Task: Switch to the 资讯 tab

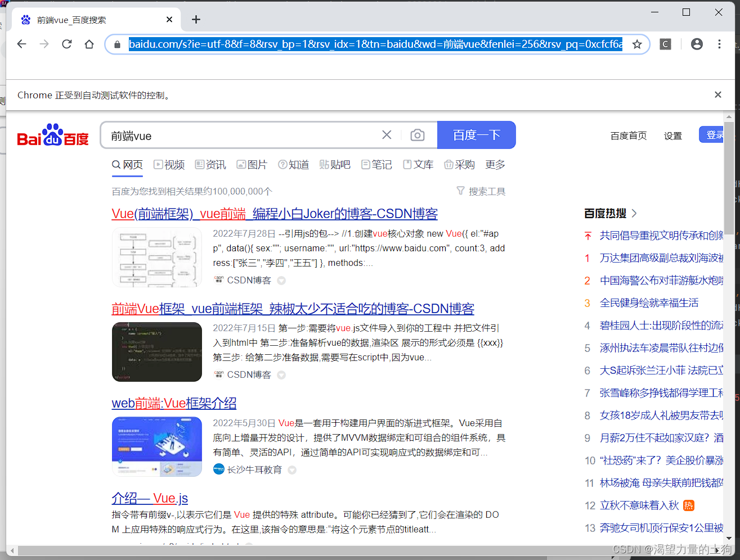Action: tap(210, 164)
